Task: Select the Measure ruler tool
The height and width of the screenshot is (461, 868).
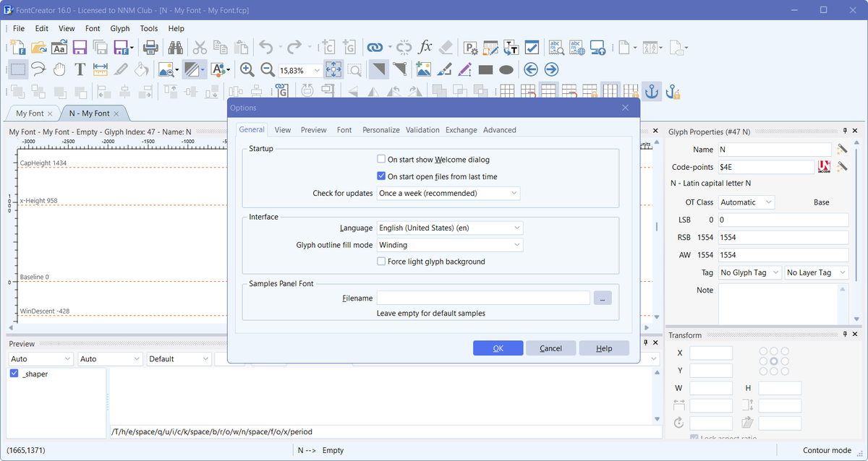Action: (101, 69)
